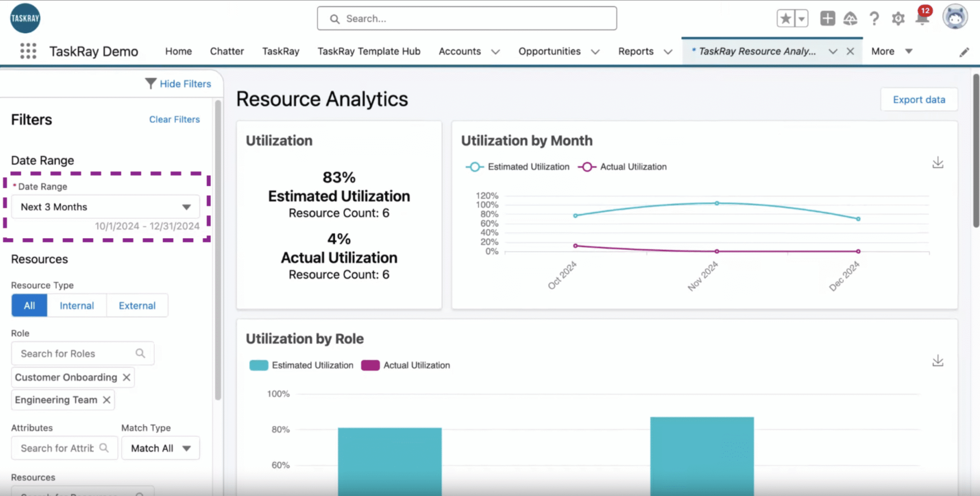The height and width of the screenshot is (496, 980).
Task: Download the Utilization by Month chart
Action: 938,162
